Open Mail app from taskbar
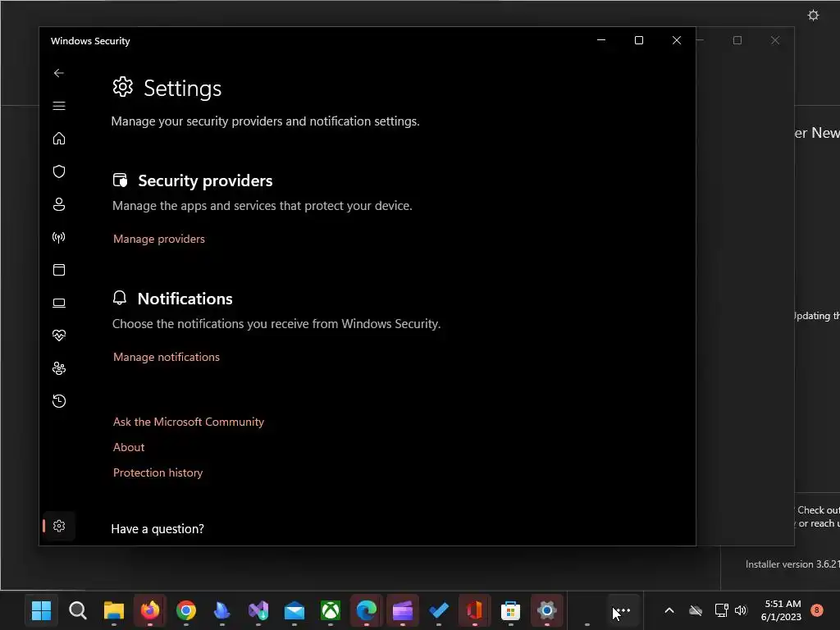840x630 pixels. coord(294,610)
